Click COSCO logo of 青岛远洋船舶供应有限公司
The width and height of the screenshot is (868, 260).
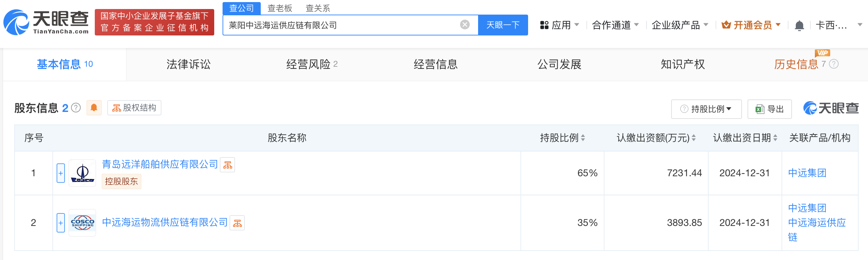(x=82, y=173)
